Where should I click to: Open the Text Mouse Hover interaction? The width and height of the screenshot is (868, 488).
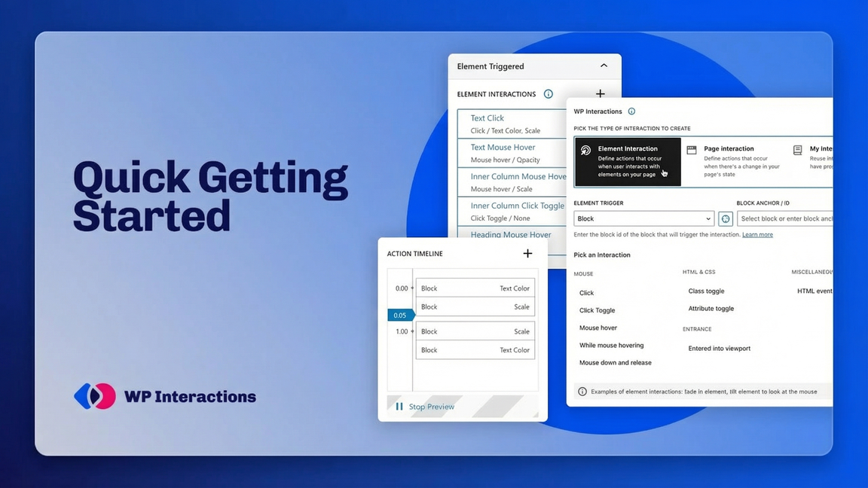(x=512, y=153)
